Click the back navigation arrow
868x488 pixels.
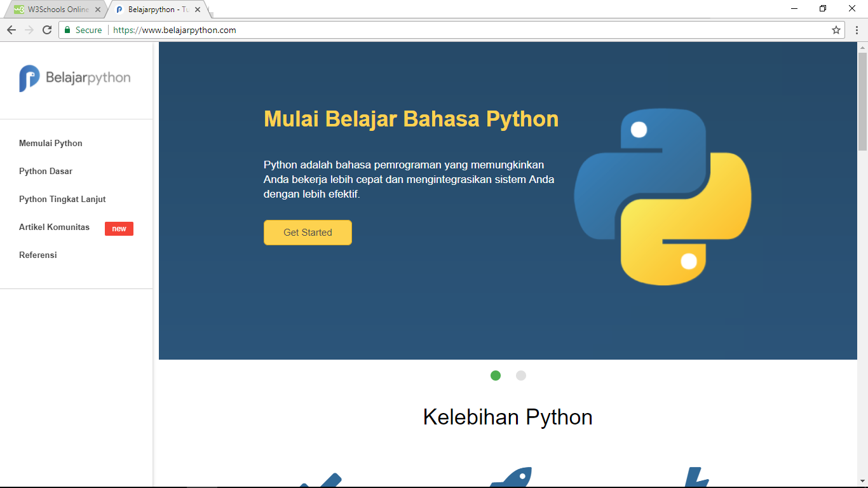[11, 29]
